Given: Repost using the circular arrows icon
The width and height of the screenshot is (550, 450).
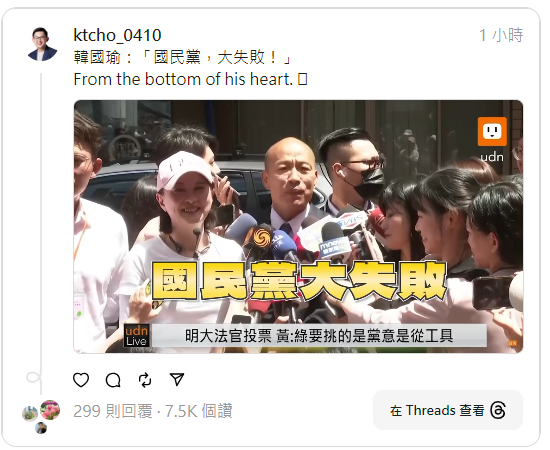Looking at the screenshot, I should tap(145, 380).
